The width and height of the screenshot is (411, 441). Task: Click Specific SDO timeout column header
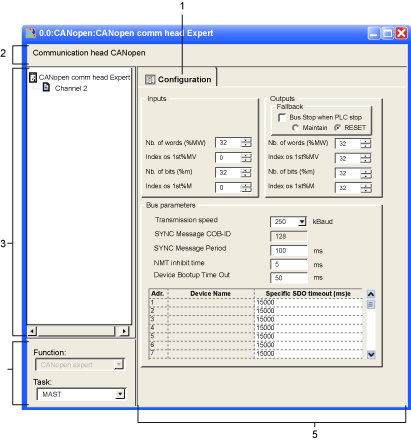coord(308,293)
